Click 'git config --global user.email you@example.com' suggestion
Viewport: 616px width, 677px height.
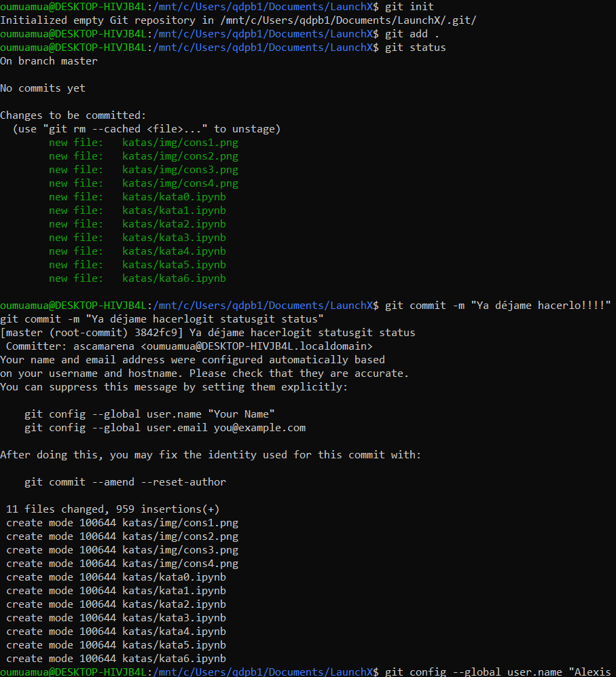tap(165, 427)
